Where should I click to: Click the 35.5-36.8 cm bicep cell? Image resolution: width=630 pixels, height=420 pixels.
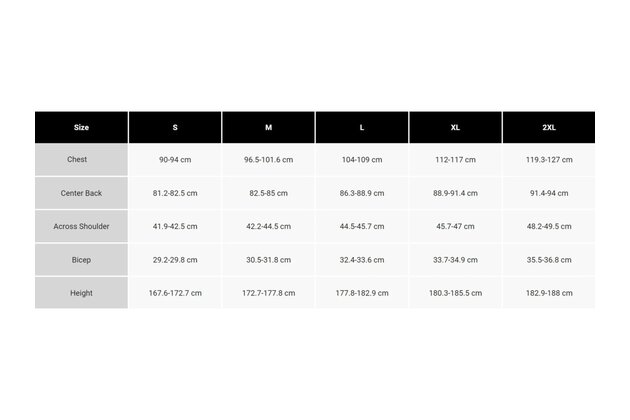[548, 260]
